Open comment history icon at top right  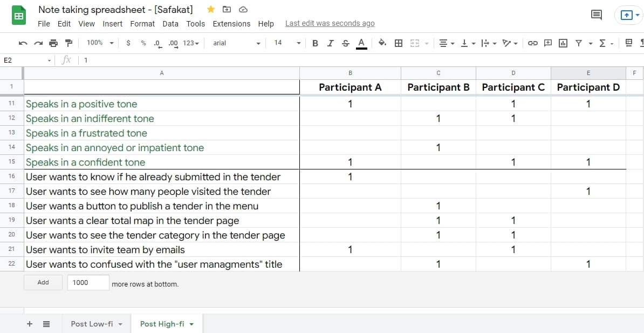[x=597, y=15]
